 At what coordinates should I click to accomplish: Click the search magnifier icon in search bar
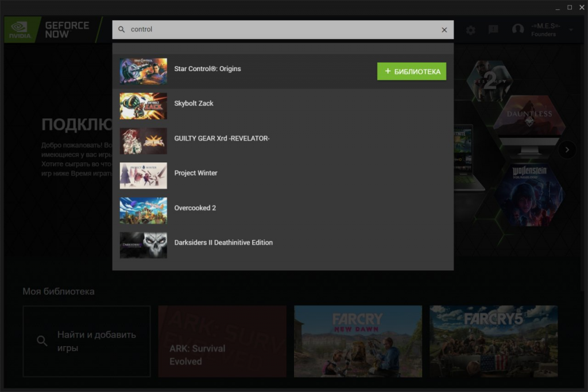[x=122, y=29]
